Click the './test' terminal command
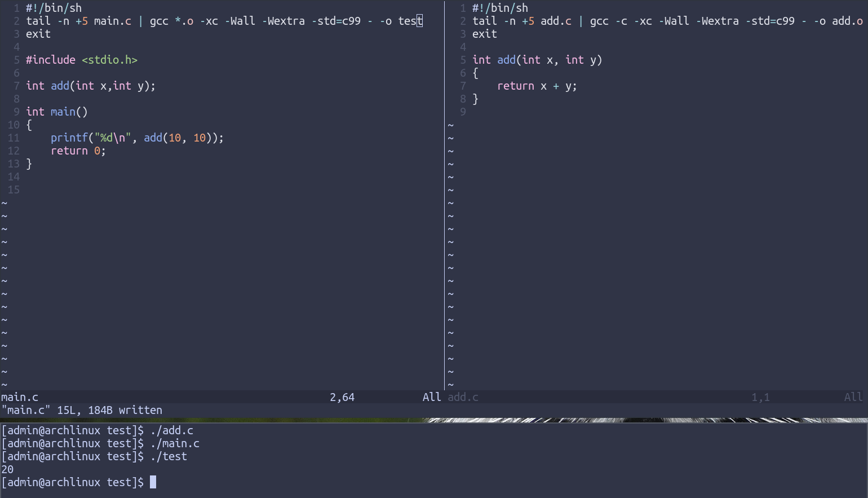The image size is (868, 498). click(x=169, y=456)
